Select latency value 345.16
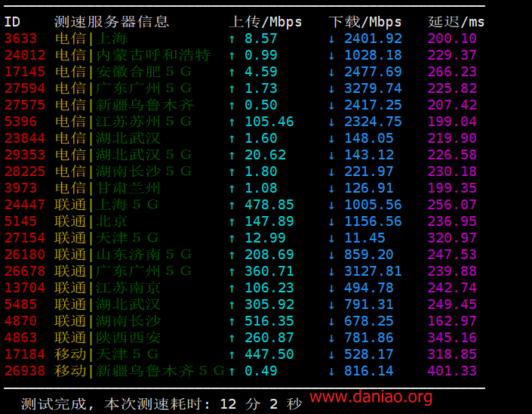Image resolution: width=532 pixels, height=414 pixels. [452, 338]
